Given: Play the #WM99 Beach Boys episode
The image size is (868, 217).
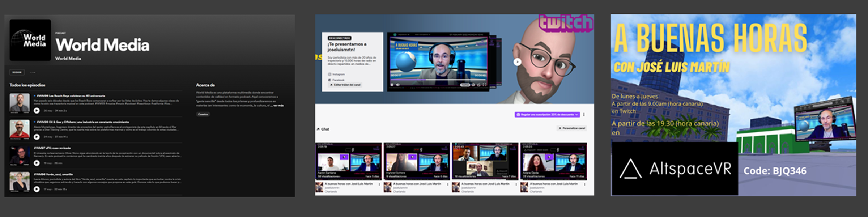Looking at the screenshot, I should click(37, 111).
